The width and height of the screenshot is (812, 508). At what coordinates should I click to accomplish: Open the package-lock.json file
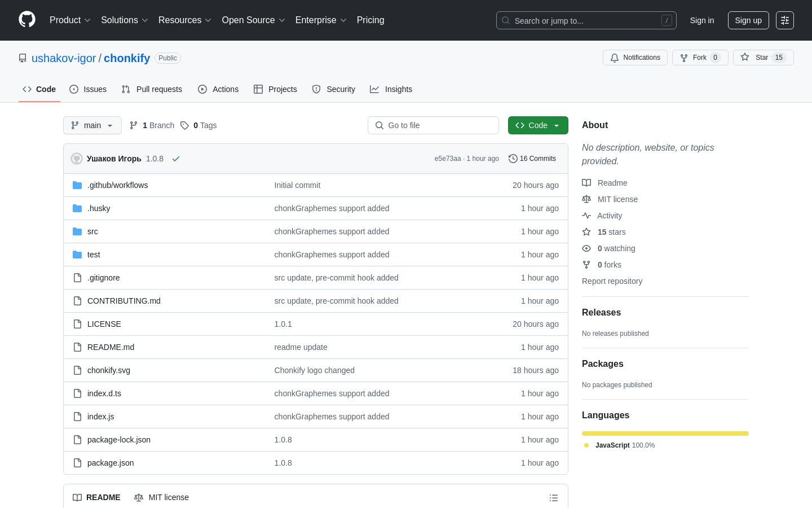[x=119, y=440]
